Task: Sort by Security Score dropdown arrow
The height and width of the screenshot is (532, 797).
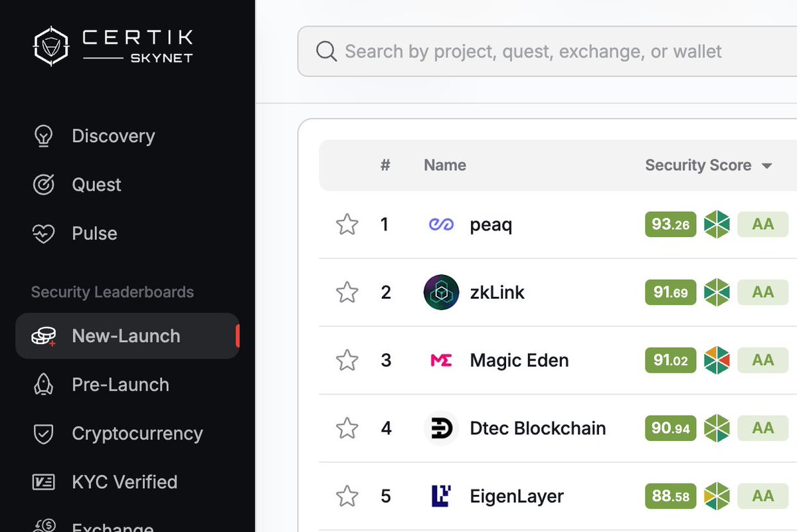Action: point(767,166)
